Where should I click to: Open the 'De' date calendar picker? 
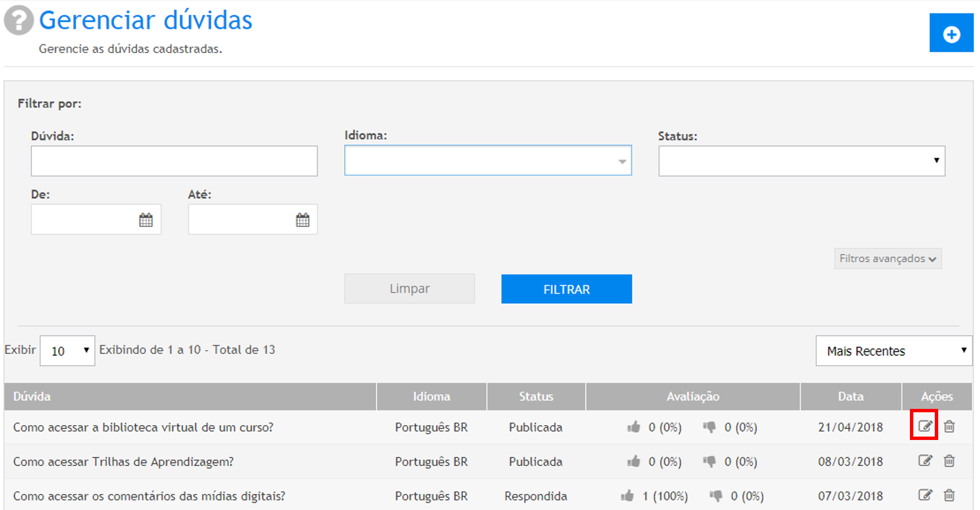click(x=146, y=220)
